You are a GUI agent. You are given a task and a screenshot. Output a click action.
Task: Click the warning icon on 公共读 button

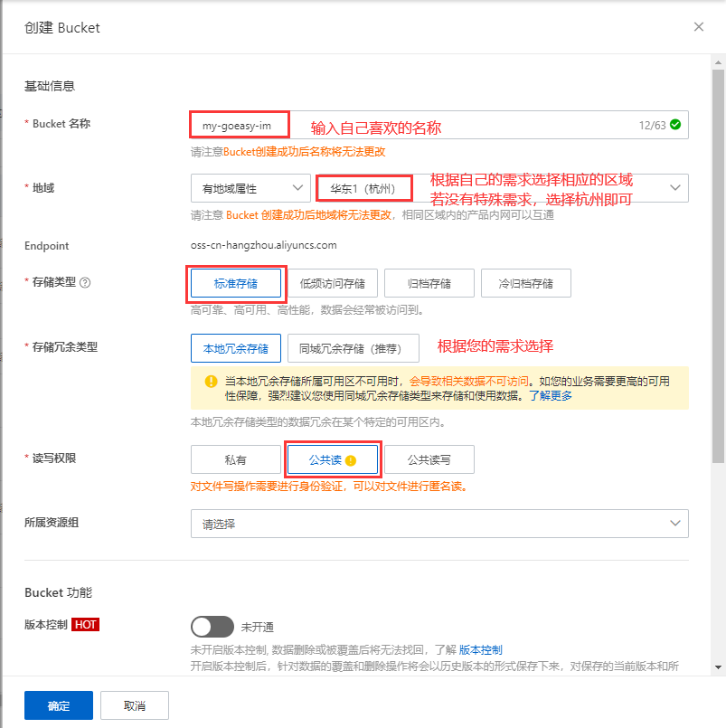(x=351, y=460)
